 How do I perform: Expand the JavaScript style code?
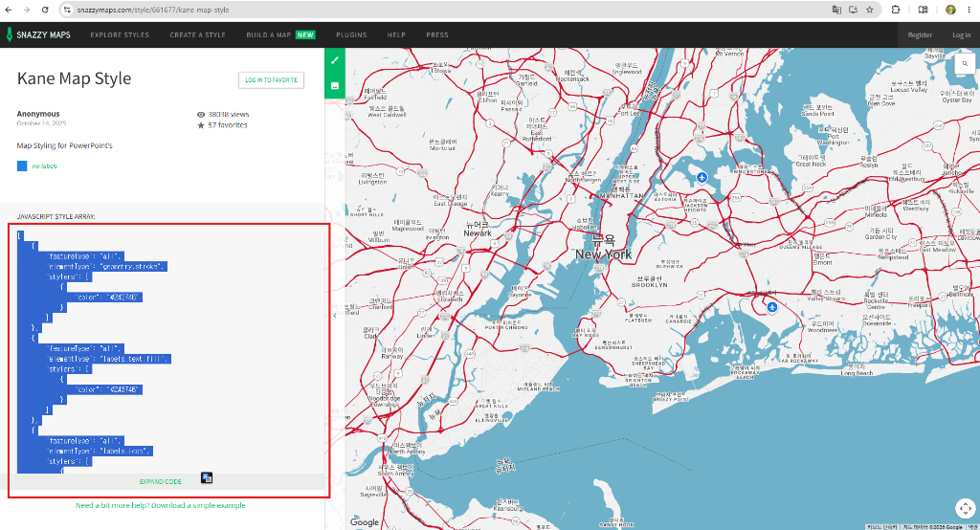[161, 482]
